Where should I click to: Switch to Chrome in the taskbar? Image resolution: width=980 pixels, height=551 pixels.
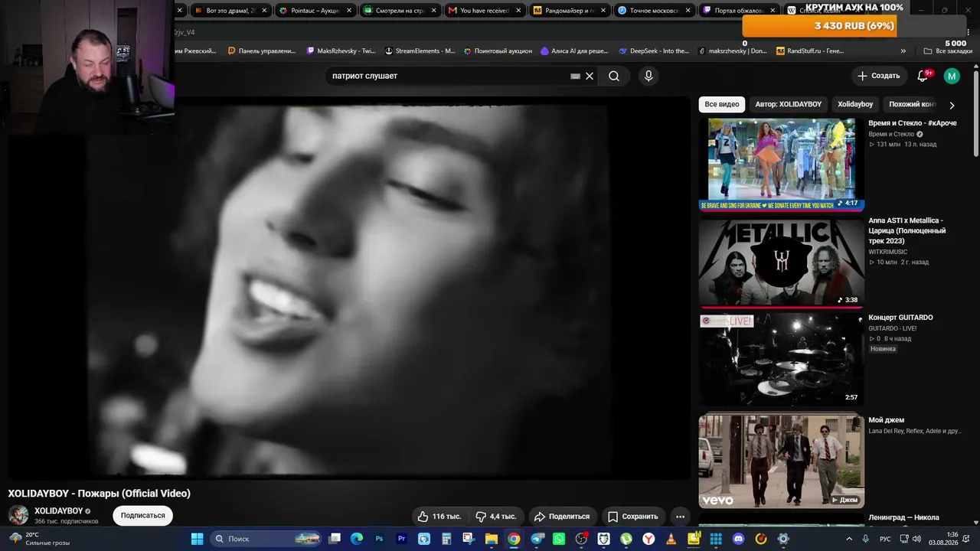click(x=514, y=539)
